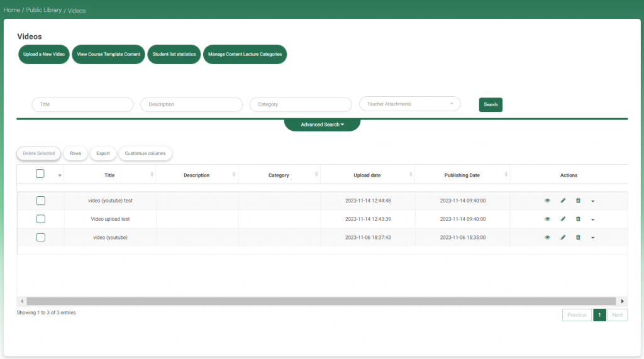Go to Previous page
This screenshot has height=359, width=644.
pyautogui.click(x=577, y=315)
